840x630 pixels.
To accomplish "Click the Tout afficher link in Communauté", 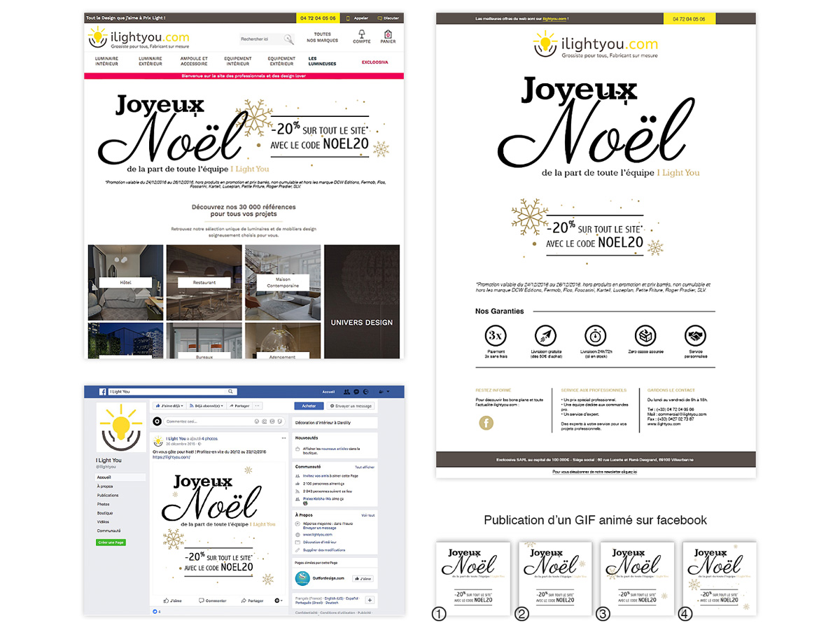I will click(365, 467).
